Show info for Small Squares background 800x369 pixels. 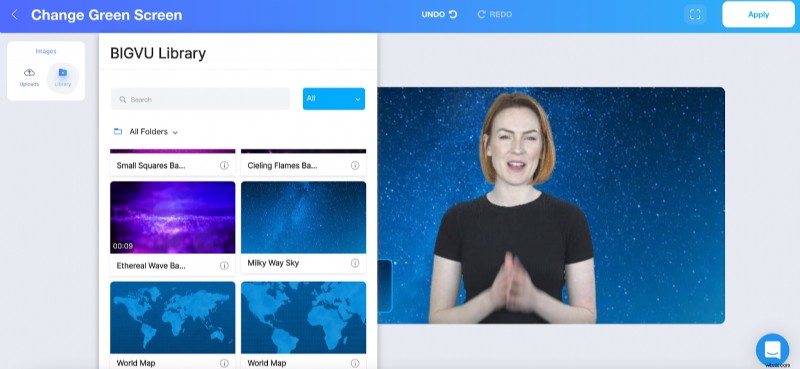224,165
